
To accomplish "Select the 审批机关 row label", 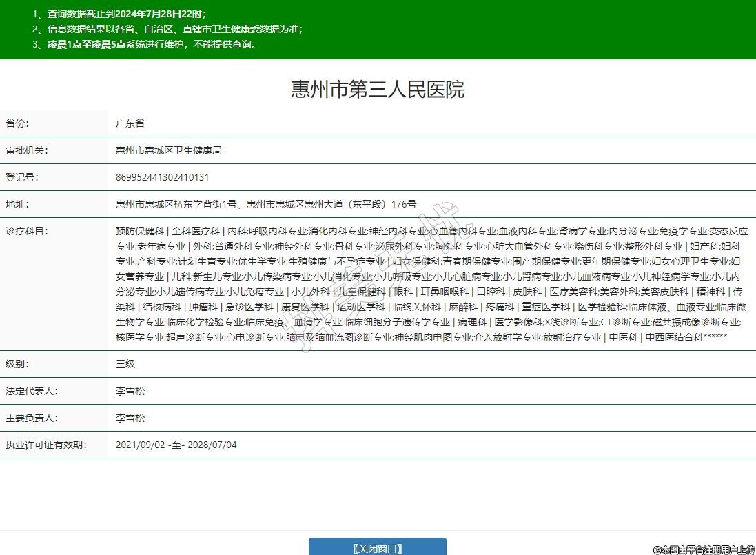I will tap(27, 150).
